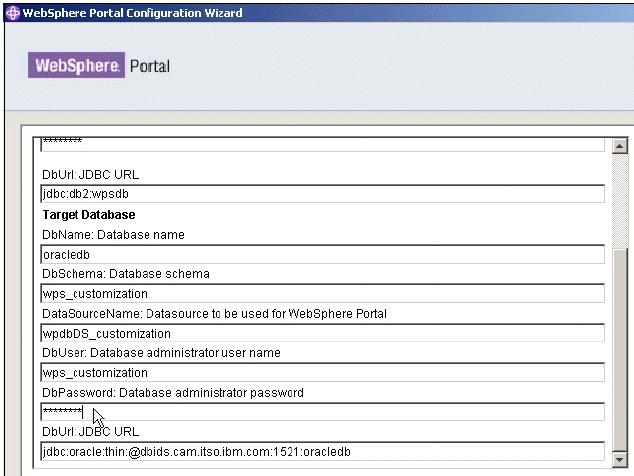Click the DbName field containing oracledb
This screenshot has height=476, width=634.
323,254
